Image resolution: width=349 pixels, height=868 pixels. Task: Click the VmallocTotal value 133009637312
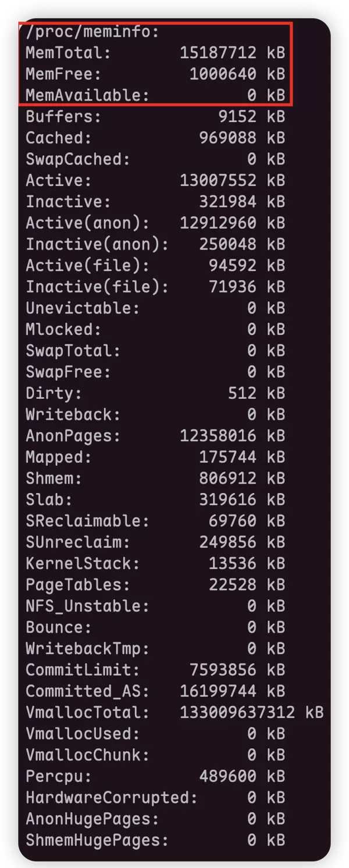(237, 712)
